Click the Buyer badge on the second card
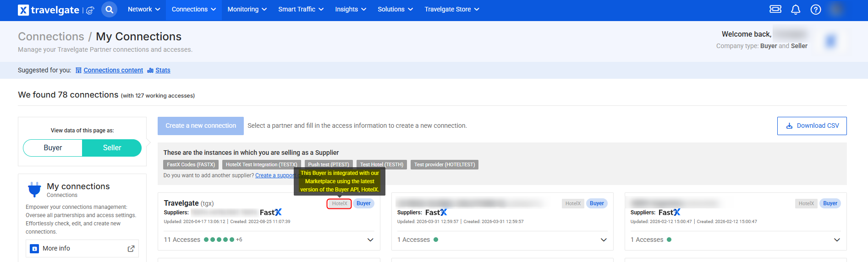868x262 pixels. pyautogui.click(x=597, y=203)
